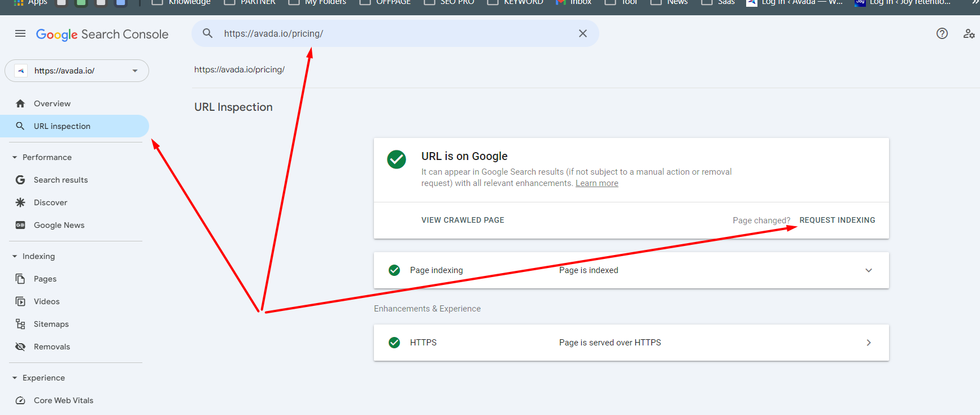Open the main navigation hamburger menu

pos(20,33)
